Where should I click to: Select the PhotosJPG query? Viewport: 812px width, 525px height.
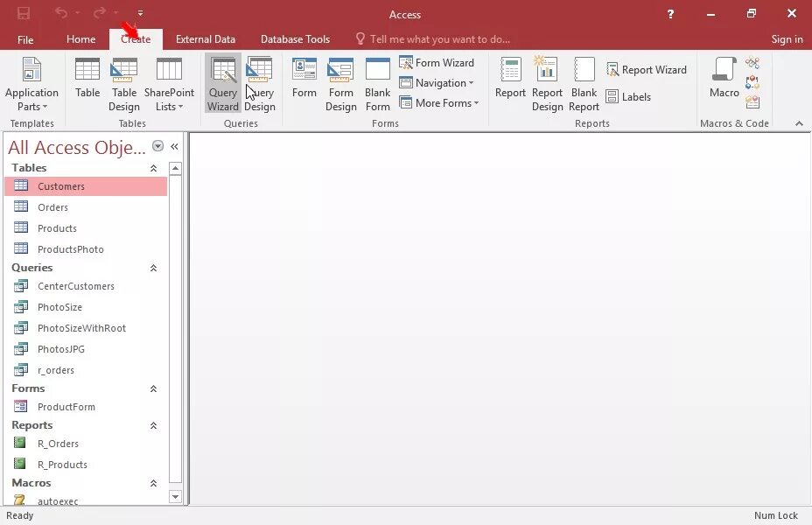(x=86, y=349)
